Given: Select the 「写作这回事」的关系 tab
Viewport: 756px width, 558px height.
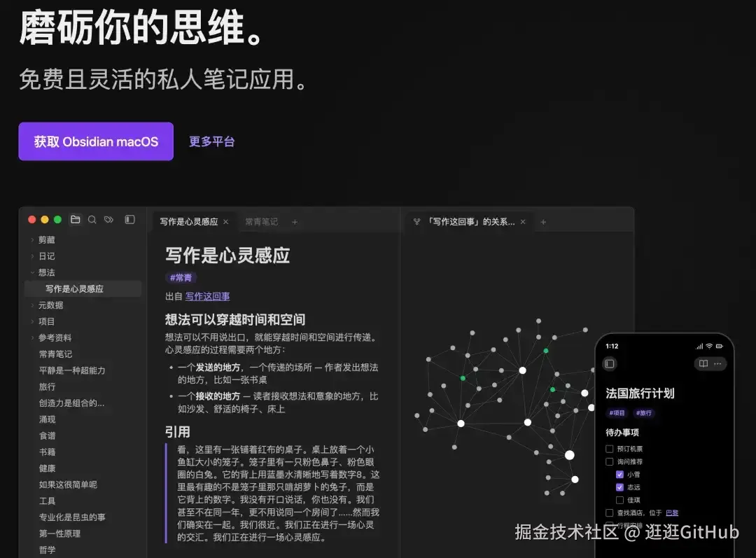Looking at the screenshot, I should click(471, 222).
